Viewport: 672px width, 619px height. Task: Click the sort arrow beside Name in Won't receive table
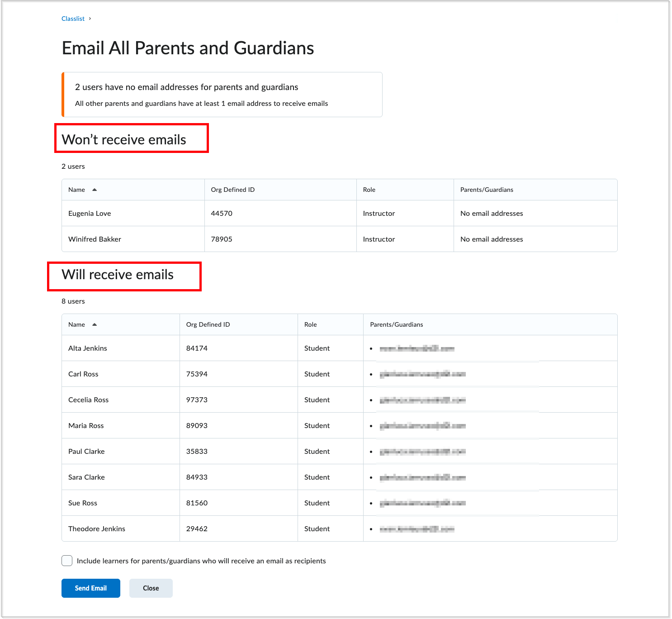95,190
